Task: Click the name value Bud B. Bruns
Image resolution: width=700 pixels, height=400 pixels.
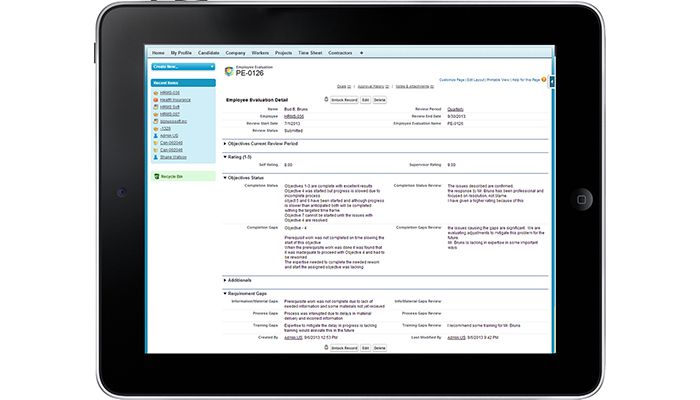Action: (x=296, y=109)
